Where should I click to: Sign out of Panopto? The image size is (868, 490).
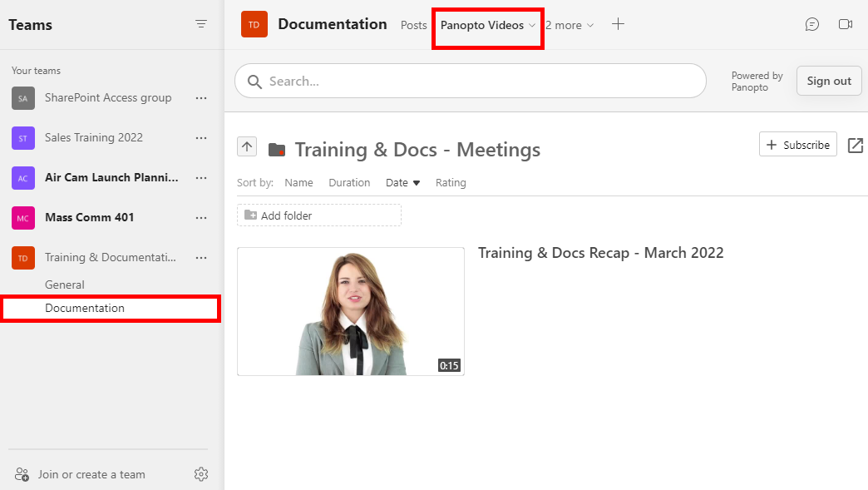828,81
